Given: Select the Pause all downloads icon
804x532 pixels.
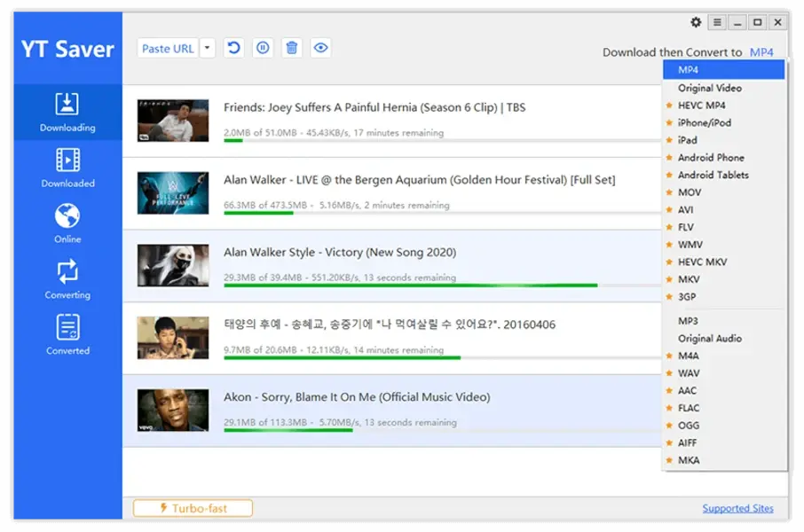Looking at the screenshot, I should coord(263,47).
